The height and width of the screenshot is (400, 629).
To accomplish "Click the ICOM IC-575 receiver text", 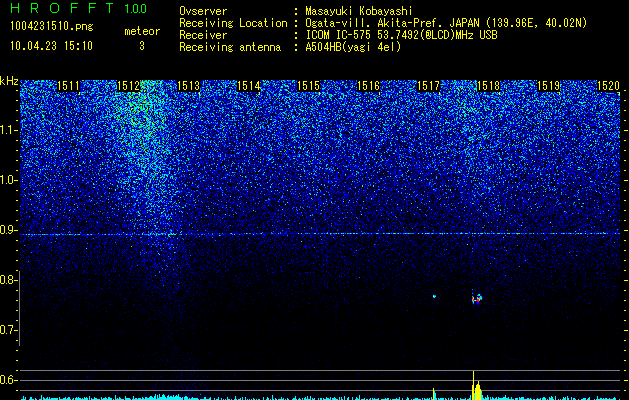I will (x=401, y=35).
